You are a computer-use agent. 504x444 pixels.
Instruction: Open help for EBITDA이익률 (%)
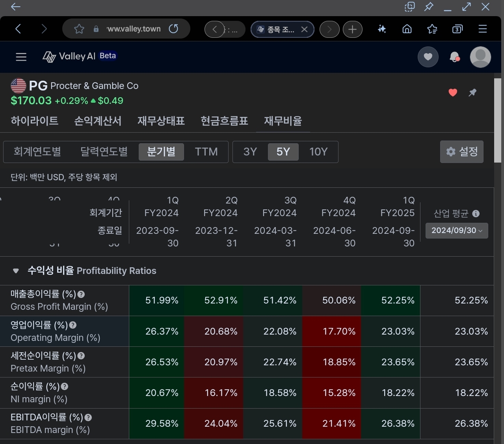tap(88, 417)
